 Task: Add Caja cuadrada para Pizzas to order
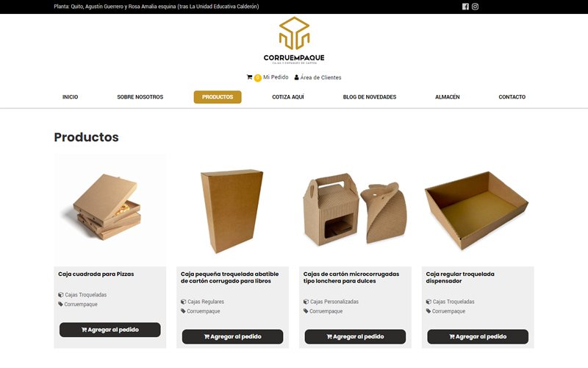(110, 330)
